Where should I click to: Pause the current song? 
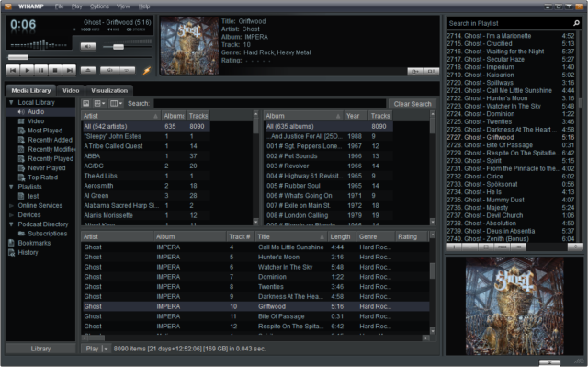coord(41,70)
